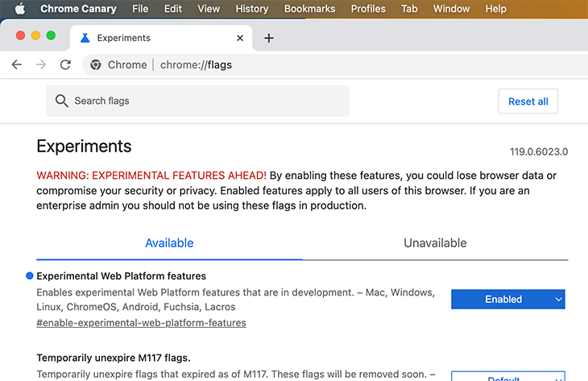Open the Profiles menu
Image resolution: width=588 pixels, height=381 pixels.
[x=369, y=9]
